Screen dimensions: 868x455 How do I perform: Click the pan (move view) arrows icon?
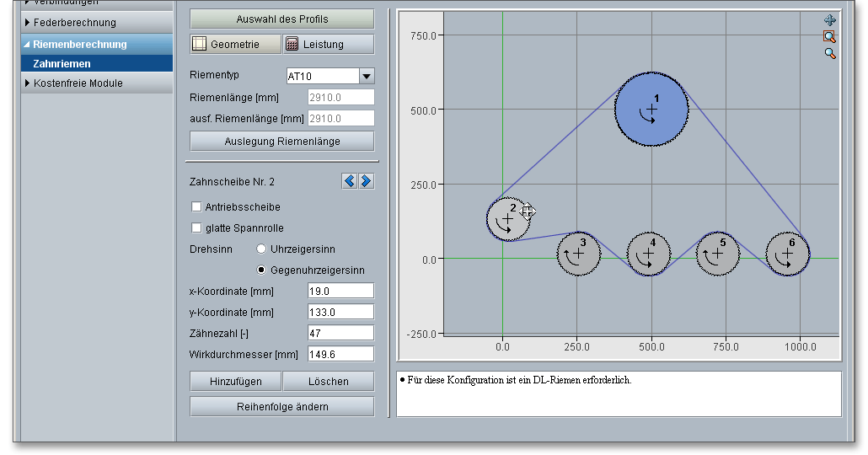click(x=830, y=20)
